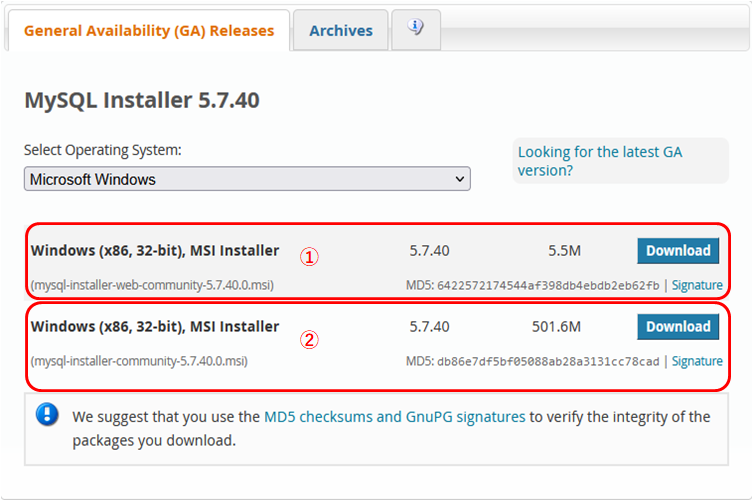Screen dimensions: 753x501
Task: Open the Signature link for the web-community installer
Action: pos(697,285)
